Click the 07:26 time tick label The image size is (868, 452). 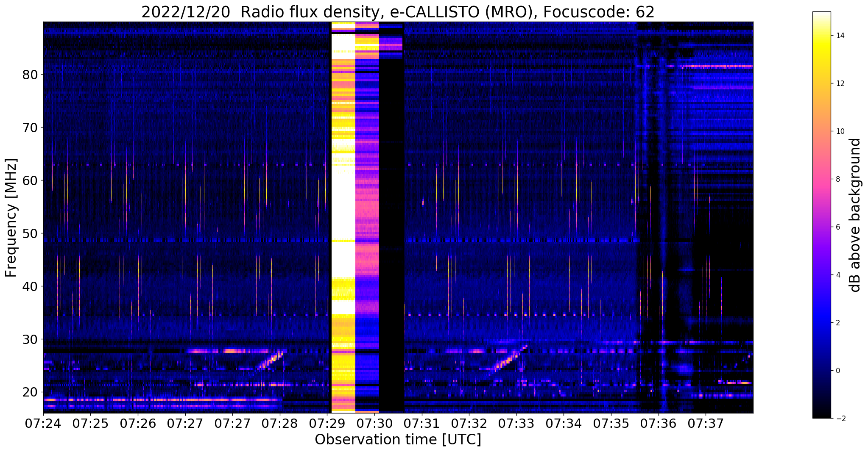coord(138,423)
